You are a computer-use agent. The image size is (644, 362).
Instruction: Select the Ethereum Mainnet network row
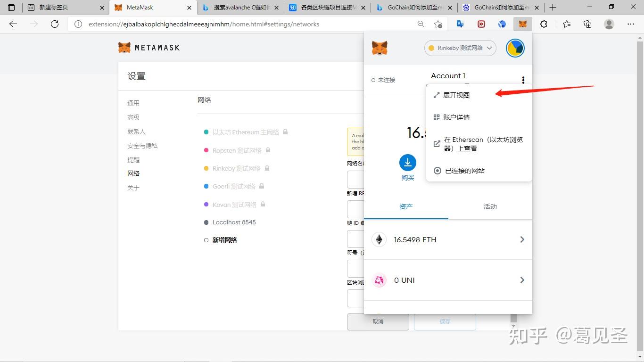coord(246,132)
